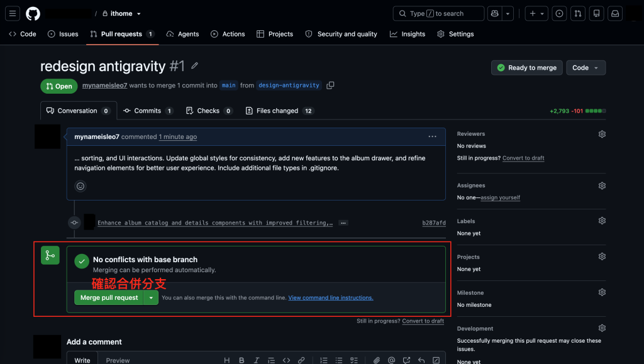Add an emoji reaction to the comment
This screenshot has height=364, width=644.
pos(80,186)
